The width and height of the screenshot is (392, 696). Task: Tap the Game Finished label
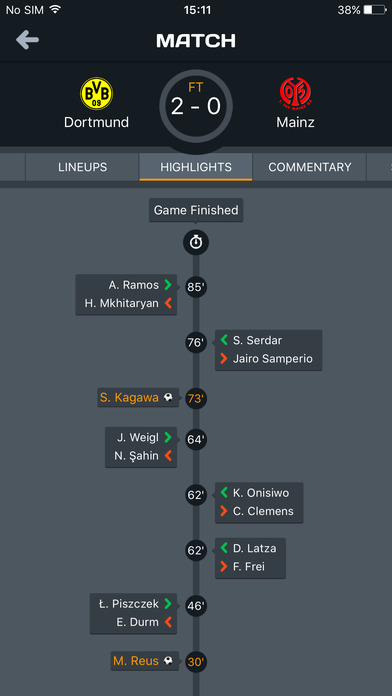(196, 210)
